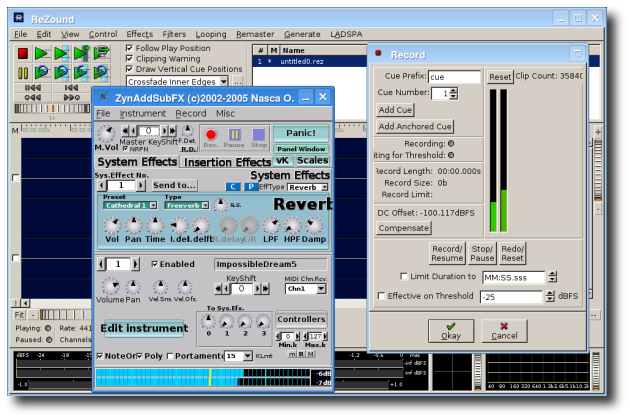Toggle the Portamento checkbox
The image size is (630, 419).
(x=170, y=356)
